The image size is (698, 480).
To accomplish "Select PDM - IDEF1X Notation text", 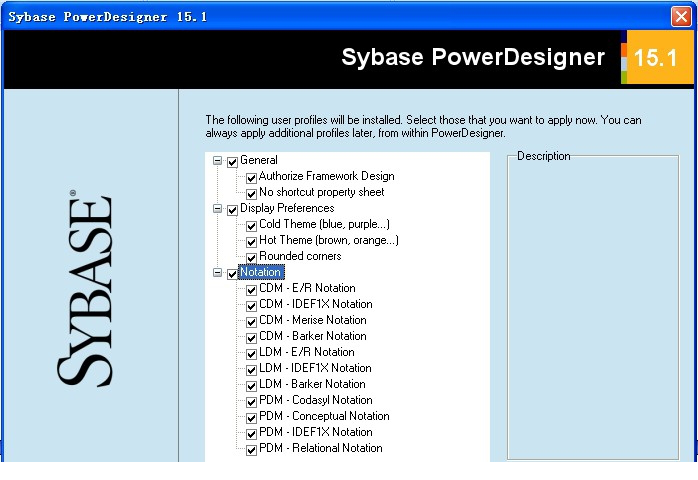I will [316, 433].
